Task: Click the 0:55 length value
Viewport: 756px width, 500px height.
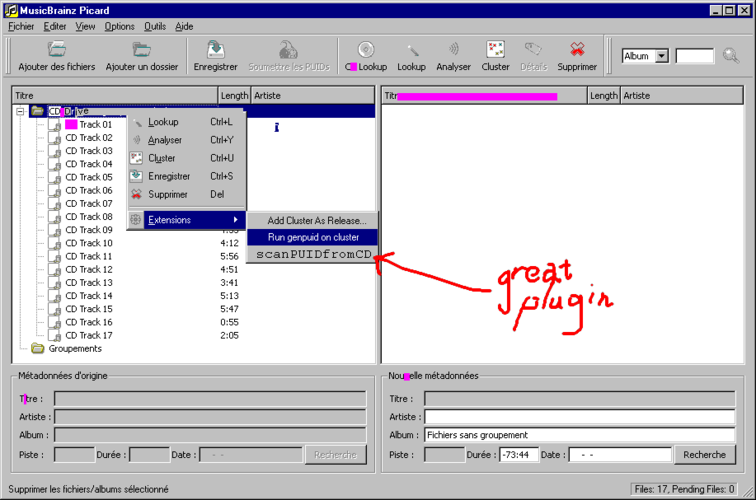Action: click(230, 323)
